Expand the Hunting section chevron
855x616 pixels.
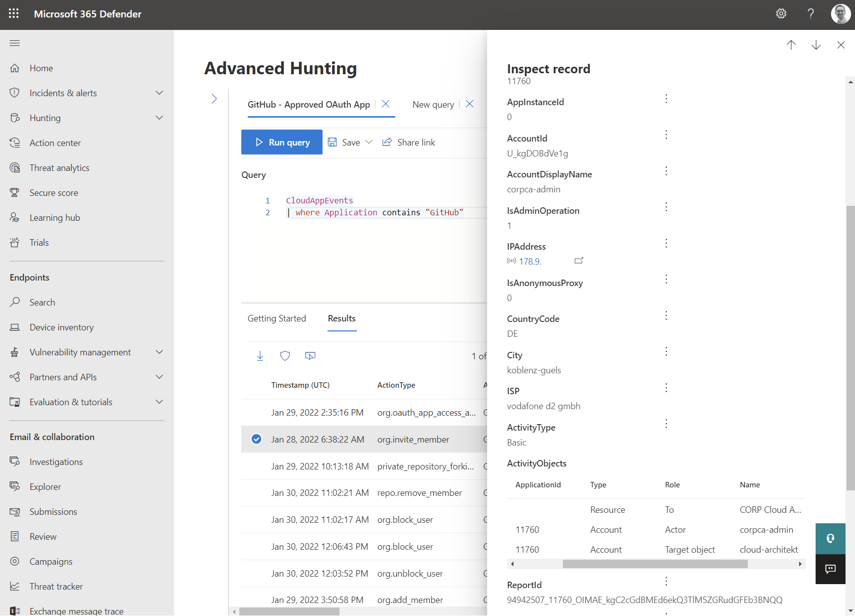[x=160, y=118]
